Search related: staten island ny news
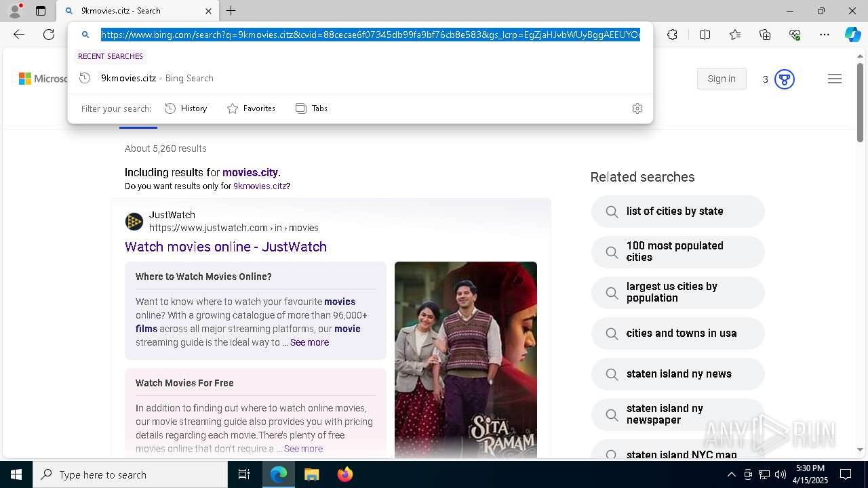This screenshot has width=868, height=488. [x=677, y=374]
